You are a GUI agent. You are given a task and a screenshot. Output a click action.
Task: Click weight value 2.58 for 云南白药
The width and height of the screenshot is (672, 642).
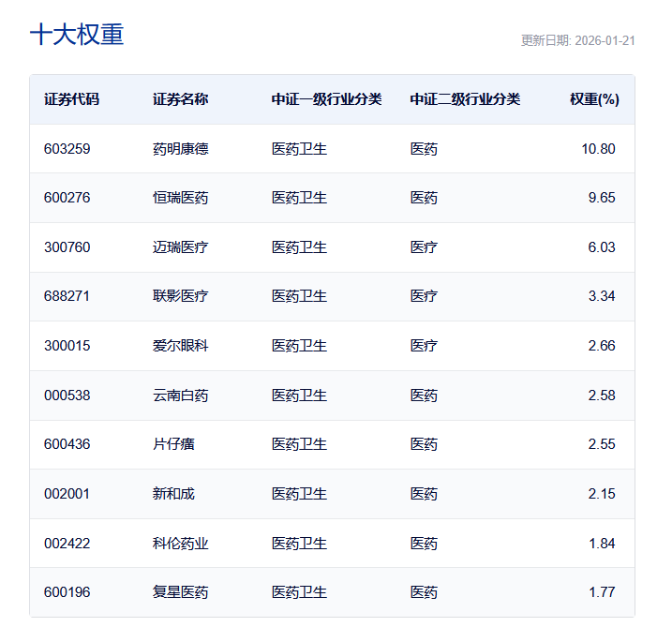[601, 396]
